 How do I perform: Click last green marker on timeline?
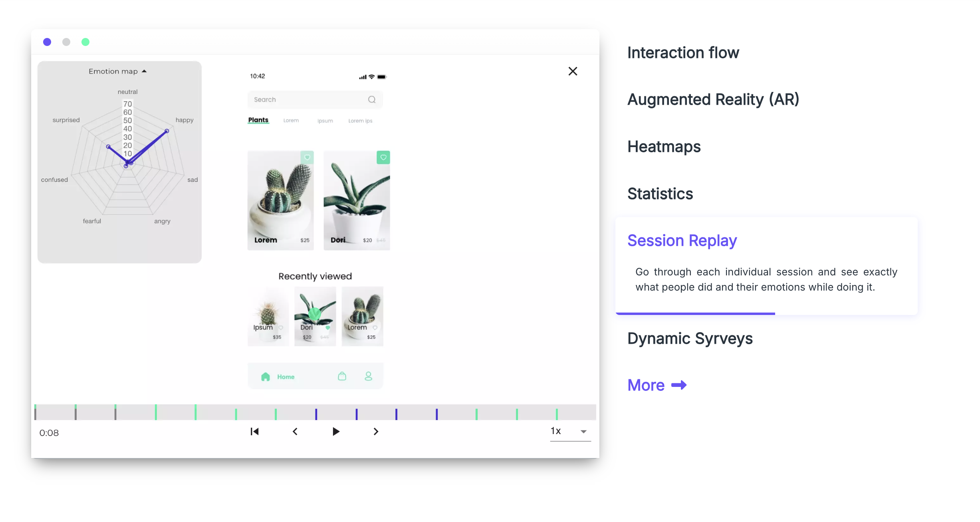(557, 414)
